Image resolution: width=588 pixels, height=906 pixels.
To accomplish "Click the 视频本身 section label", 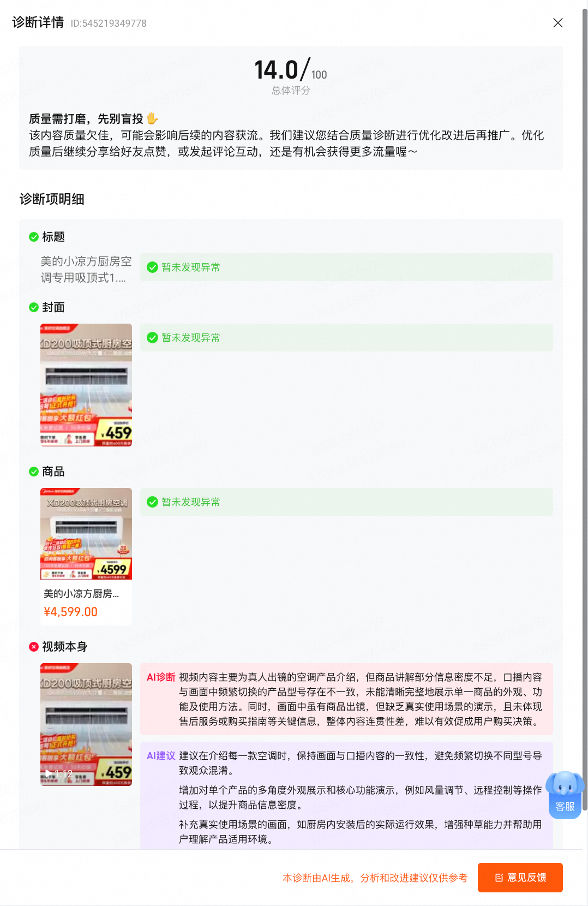I will 65,647.
